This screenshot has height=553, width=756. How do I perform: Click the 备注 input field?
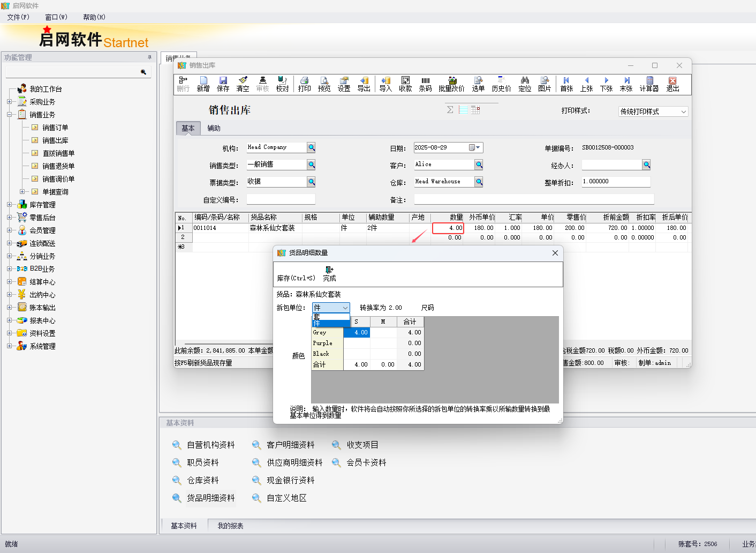tap(534, 199)
